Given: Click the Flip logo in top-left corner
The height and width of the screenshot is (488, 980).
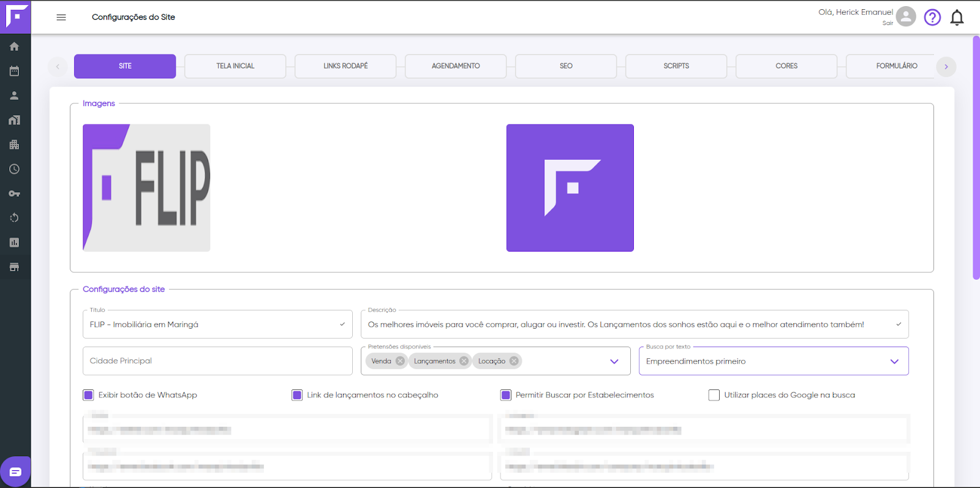Looking at the screenshot, I should point(17,16).
